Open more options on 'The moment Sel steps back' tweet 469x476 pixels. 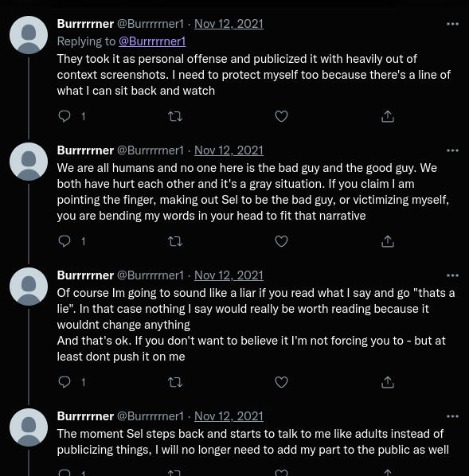pos(452,416)
